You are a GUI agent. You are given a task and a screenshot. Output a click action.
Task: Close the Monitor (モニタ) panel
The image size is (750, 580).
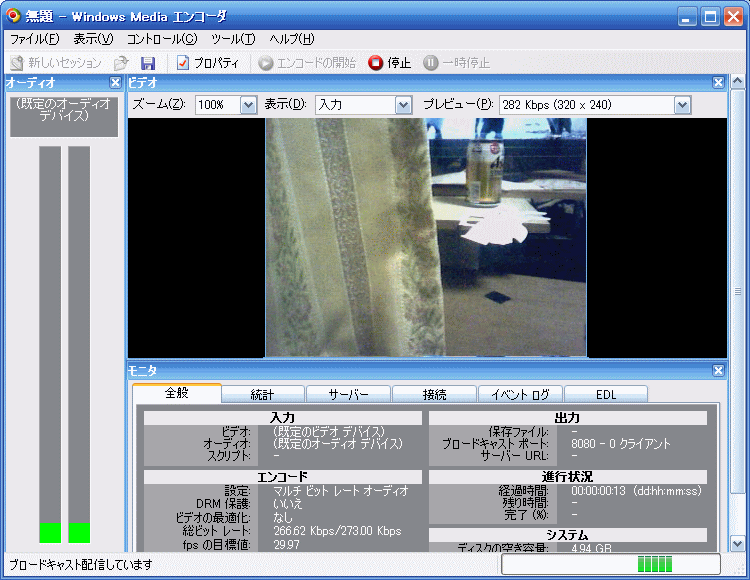718,371
